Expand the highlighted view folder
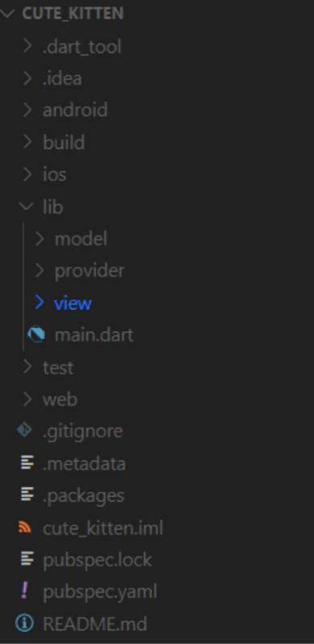314x644 pixels. [39, 303]
